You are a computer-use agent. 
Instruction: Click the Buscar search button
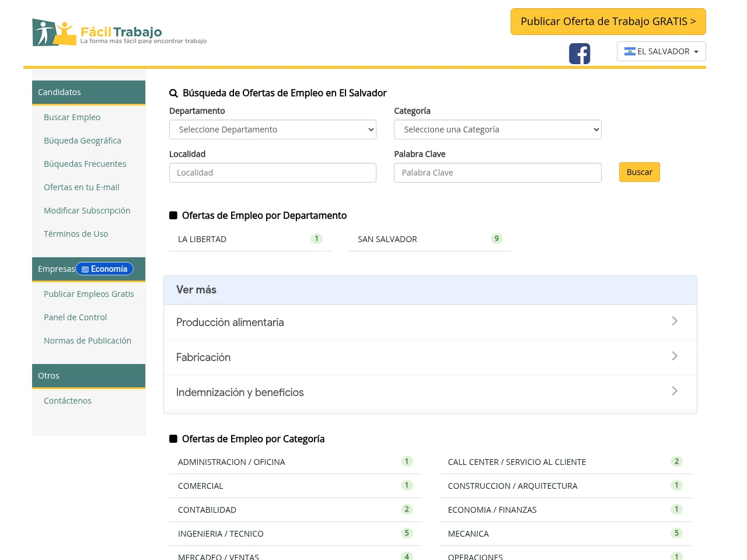tap(639, 172)
